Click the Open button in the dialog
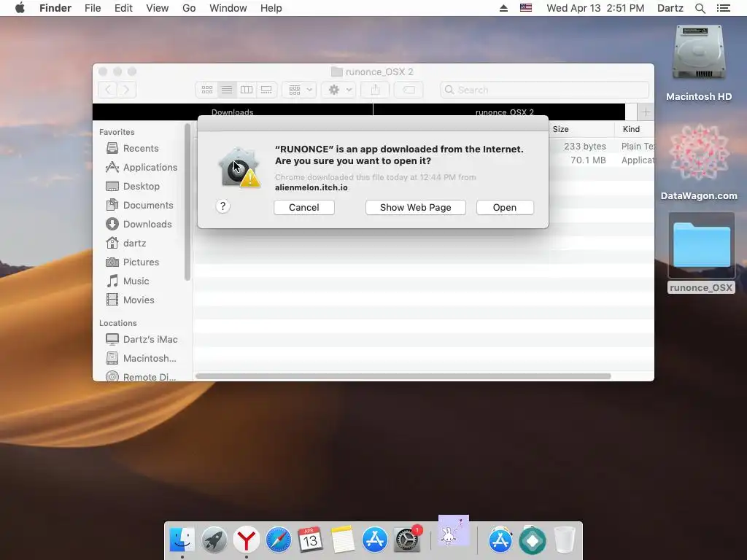The width and height of the screenshot is (747, 560). (x=505, y=207)
